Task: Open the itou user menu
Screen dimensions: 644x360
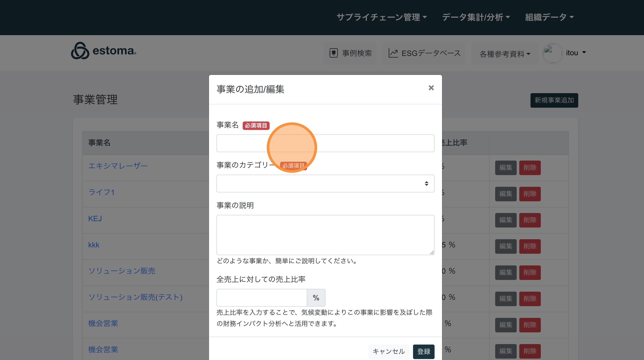Action: 576,53
